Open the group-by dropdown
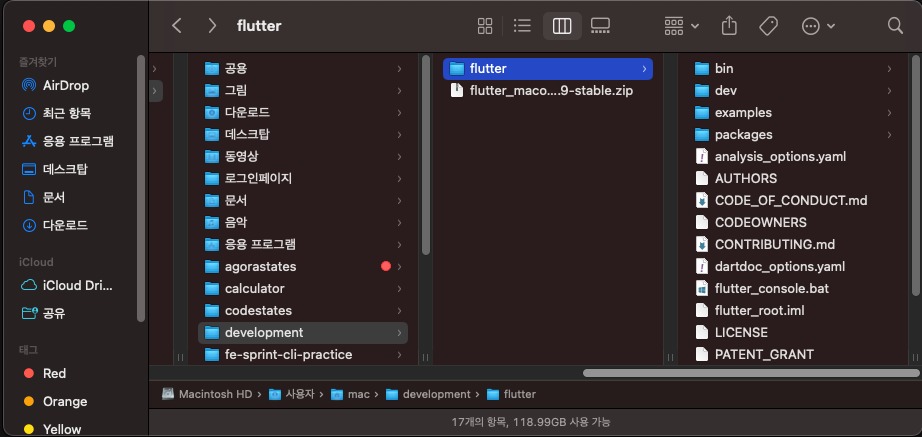This screenshot has width=922, height=437. point(681,26)
